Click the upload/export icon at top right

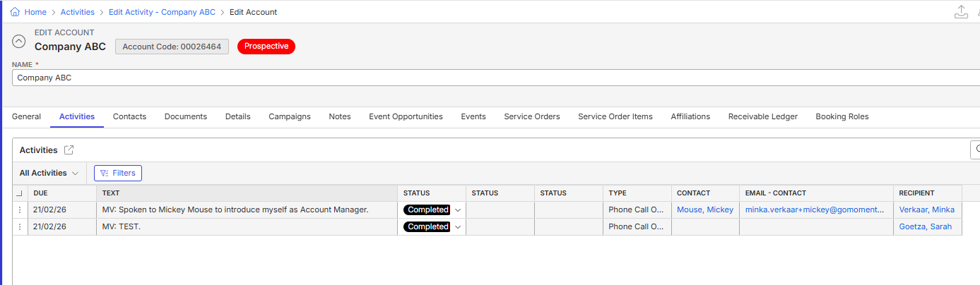[x=961, y=11]
